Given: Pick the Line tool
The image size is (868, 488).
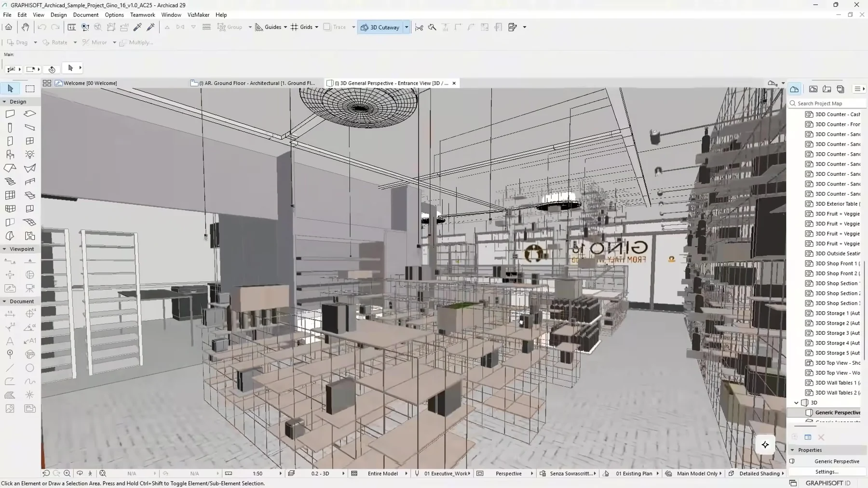Looking at the screenshot, I should tap(10, 368).
